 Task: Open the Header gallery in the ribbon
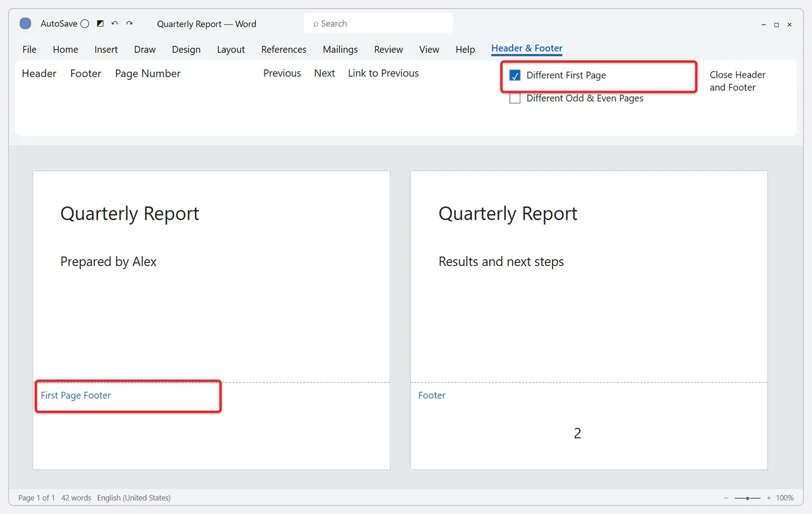[39, 74]
